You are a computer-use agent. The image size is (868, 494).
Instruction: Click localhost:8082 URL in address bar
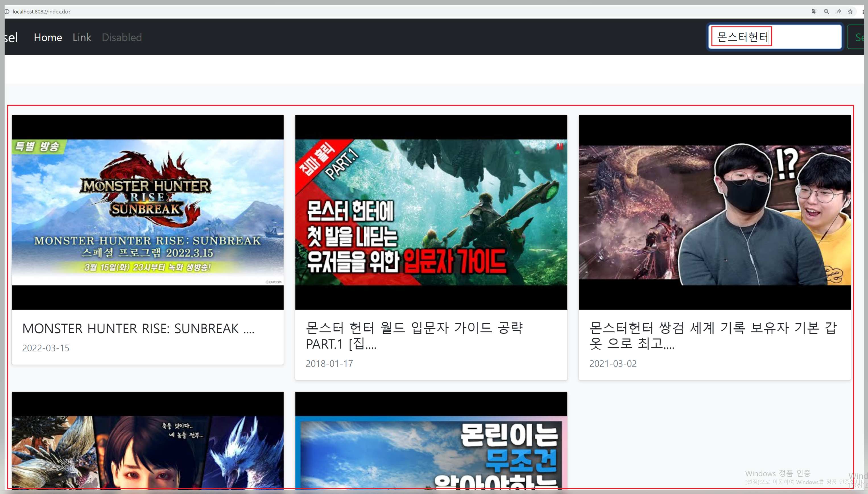tap(42, 12)
